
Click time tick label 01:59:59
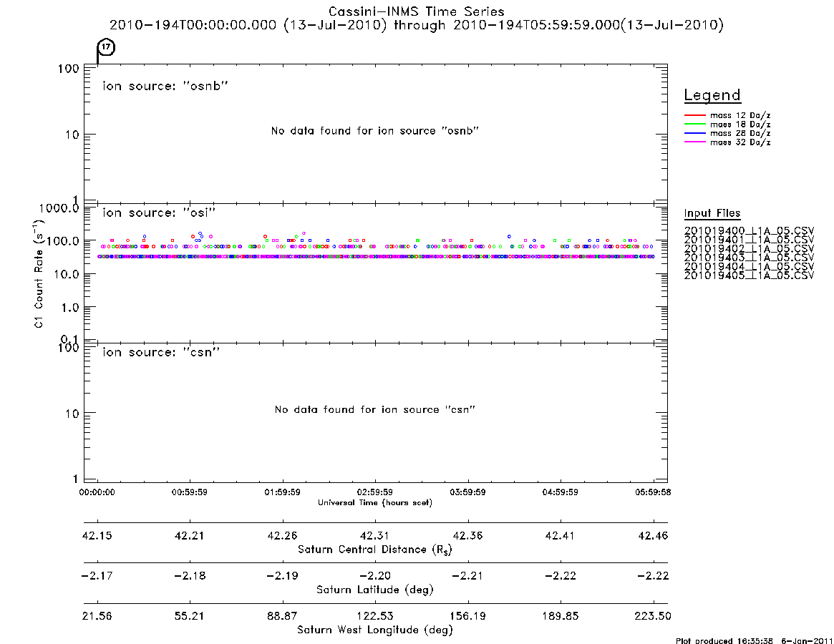(283, 492)
